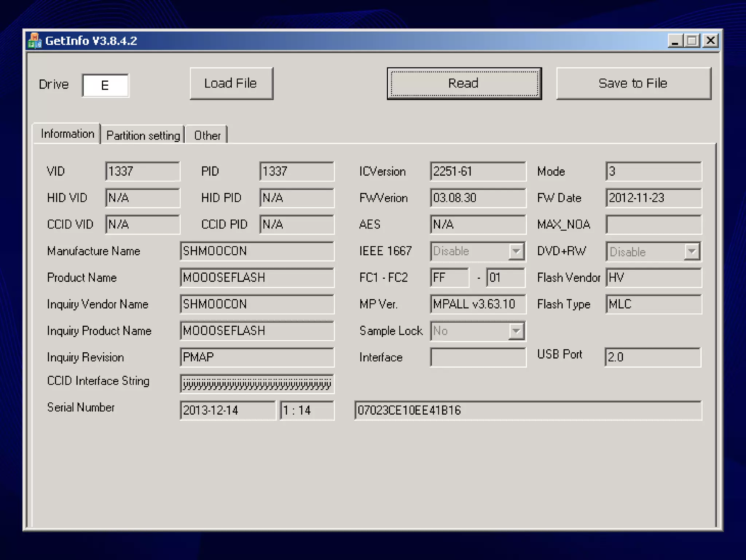Image resolution: width=746 pixels, height=560 pixels.
Task: Click the Load File button
Action: [x=231, y=83]
